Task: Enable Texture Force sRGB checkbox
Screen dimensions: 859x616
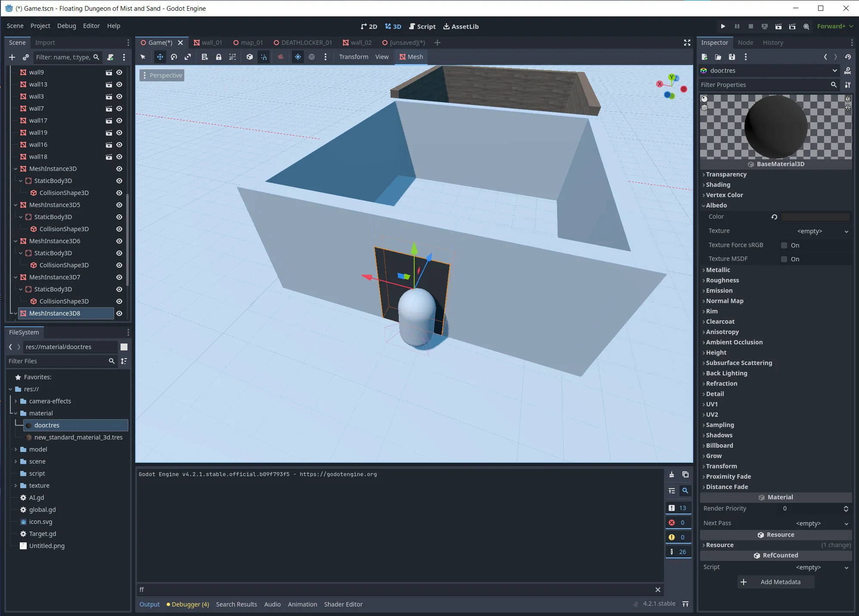Action: (784, 245)
